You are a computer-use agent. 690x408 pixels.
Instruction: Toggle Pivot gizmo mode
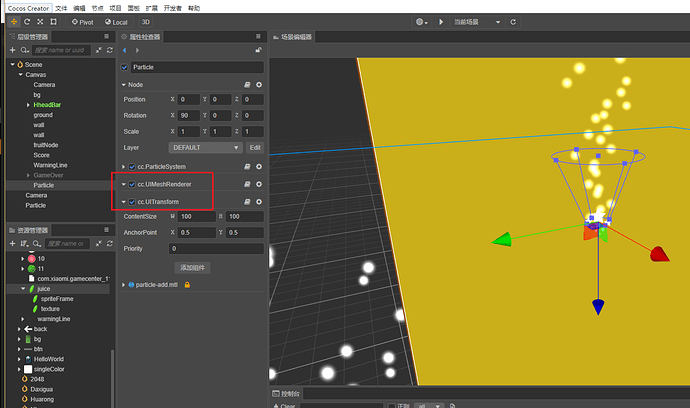[82, 22]
